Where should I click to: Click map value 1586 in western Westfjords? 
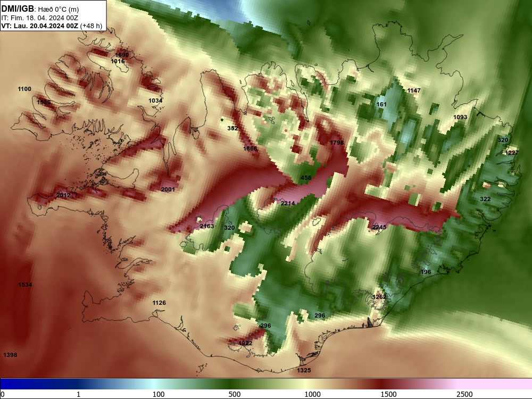[x=44, y=102]
